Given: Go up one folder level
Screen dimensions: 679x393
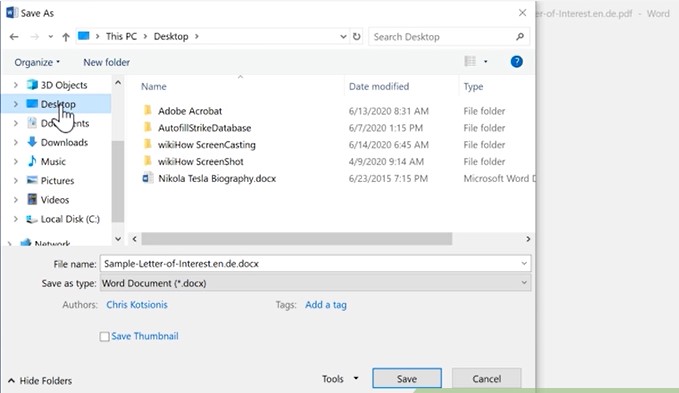Looking at the screenshot, I should pyautogui.click(x=66, y=37).
